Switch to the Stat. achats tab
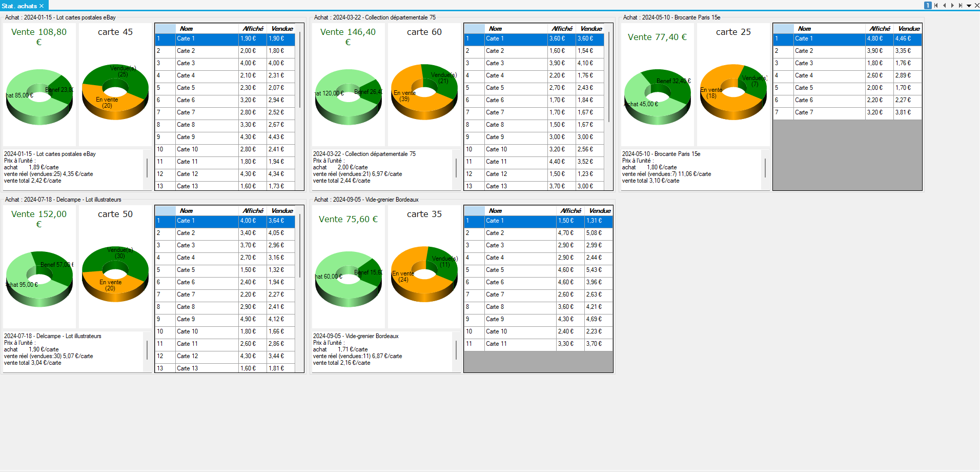Image resolution: width=980 pixels, height=472 pixels. click(19, 6)
